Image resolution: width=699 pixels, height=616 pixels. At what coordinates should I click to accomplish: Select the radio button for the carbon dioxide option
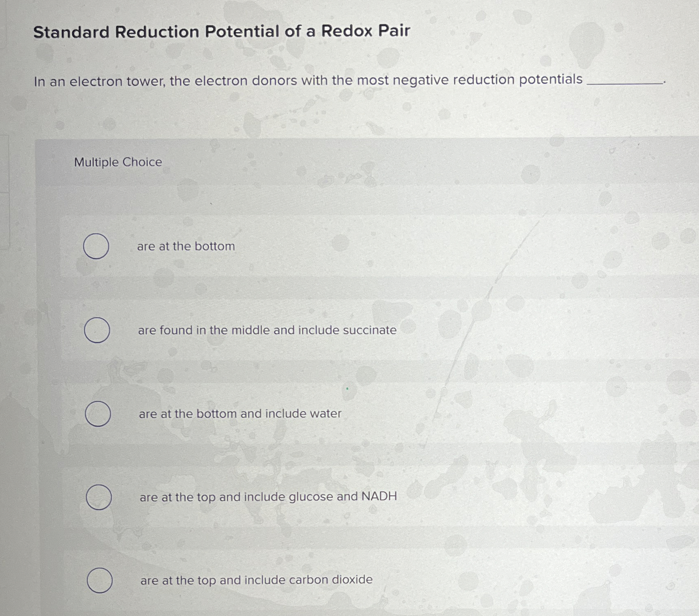100,580
